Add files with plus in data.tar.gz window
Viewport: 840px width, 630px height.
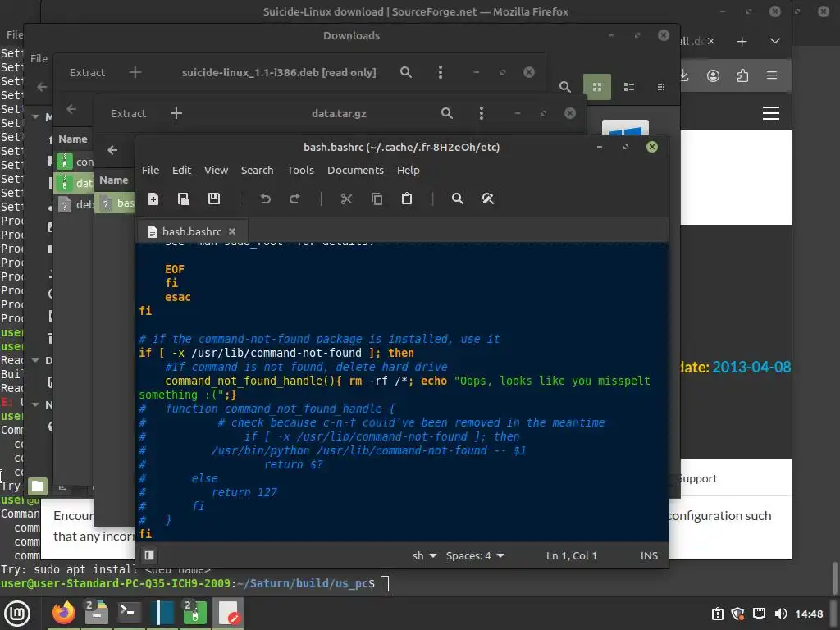(176, 113)
